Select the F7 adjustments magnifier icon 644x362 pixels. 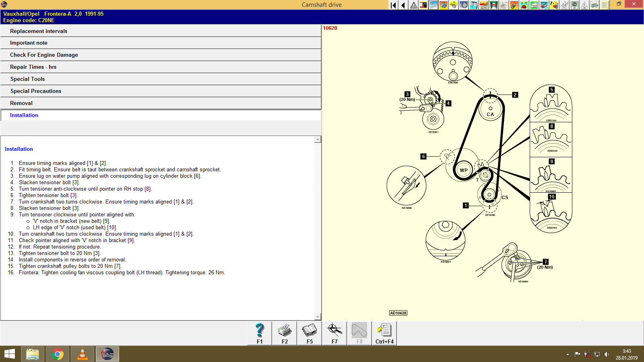click(334, 332)
